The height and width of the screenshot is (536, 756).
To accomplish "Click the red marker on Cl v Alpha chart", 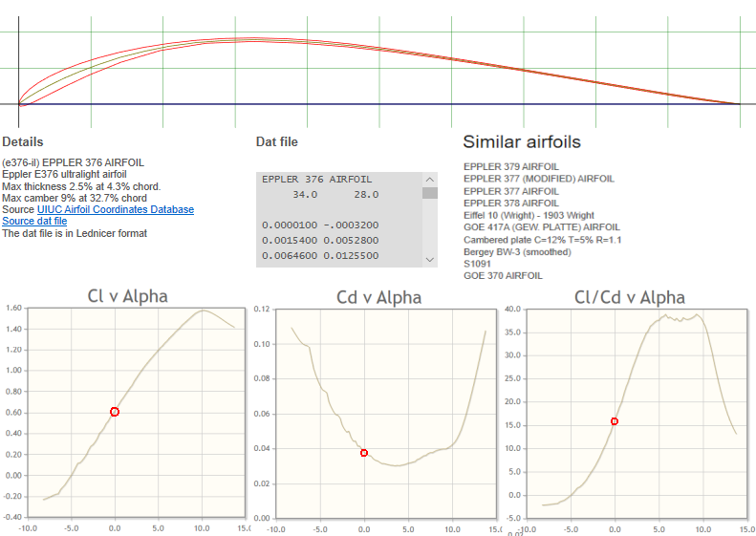I will point(115,412).
